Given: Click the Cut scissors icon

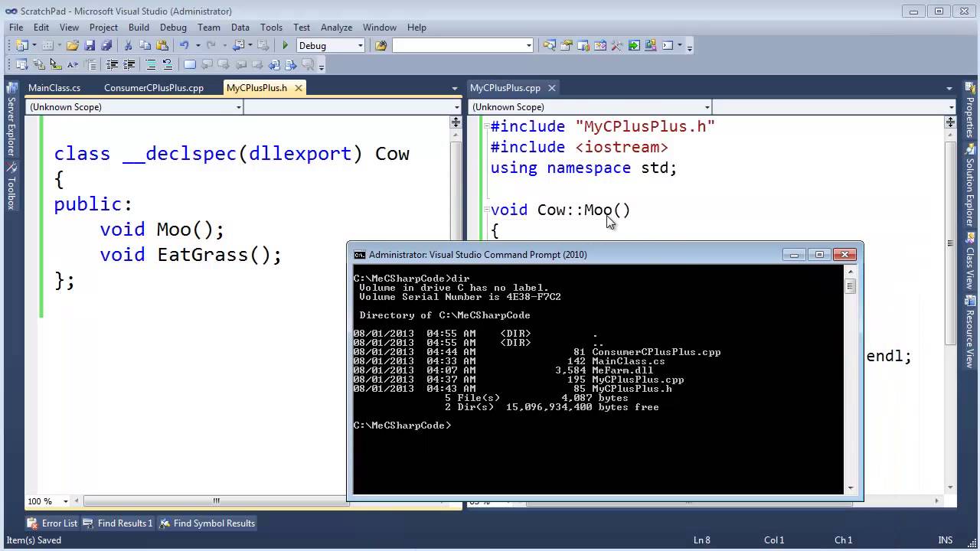Looking at the screenshot, I should (x=128, y=46).
